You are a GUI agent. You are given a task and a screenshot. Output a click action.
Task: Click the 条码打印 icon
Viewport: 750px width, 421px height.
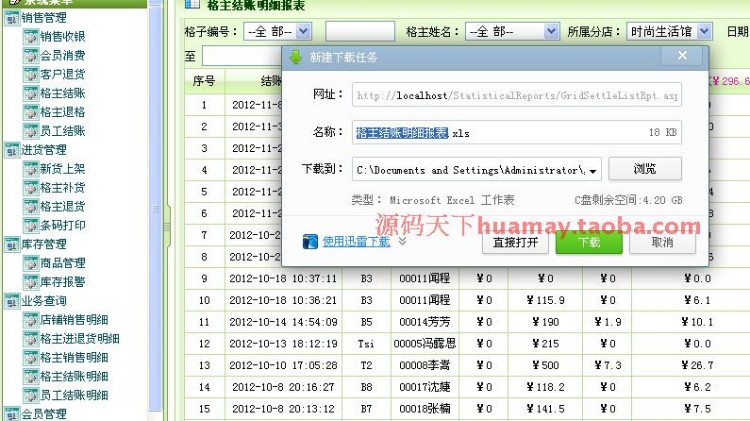tap(31, 225)
